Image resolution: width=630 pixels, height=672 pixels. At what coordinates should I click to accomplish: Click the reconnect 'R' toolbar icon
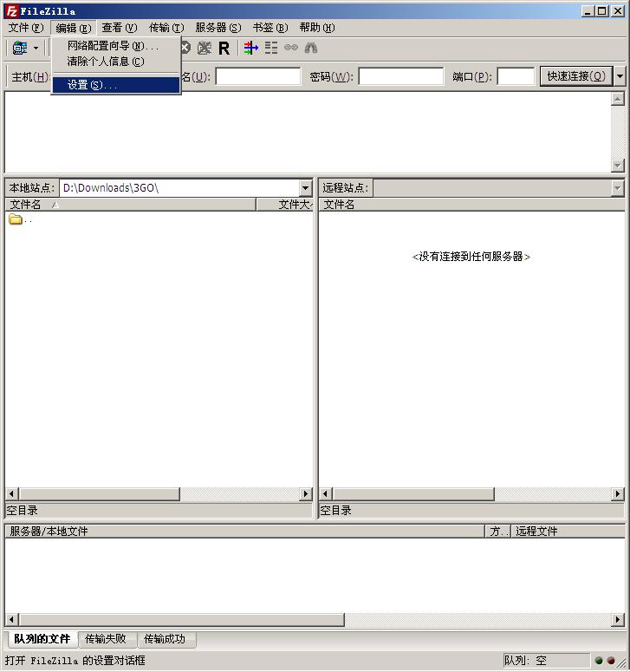224,48
